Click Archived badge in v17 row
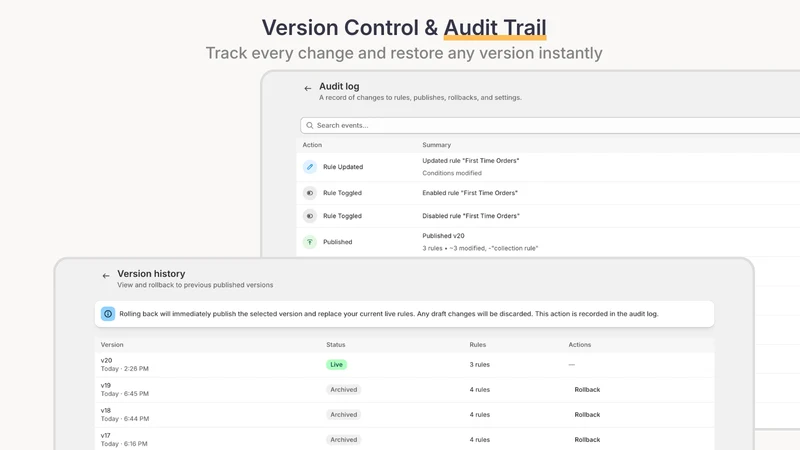 tap(343, 439)
